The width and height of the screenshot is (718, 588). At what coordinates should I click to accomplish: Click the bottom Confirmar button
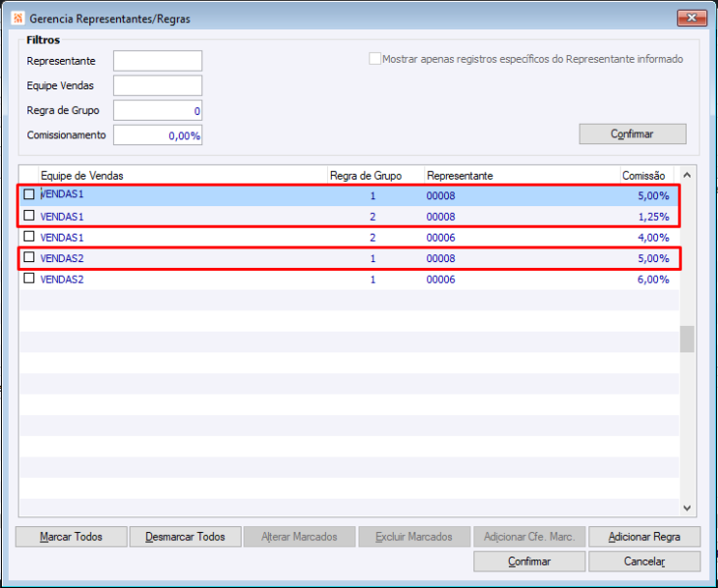[529, 561]
